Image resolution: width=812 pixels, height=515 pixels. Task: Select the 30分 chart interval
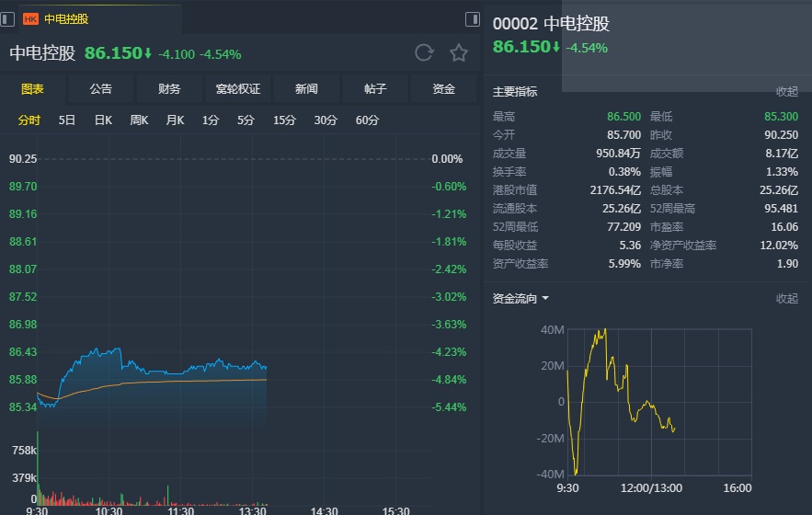coord(326,120)
